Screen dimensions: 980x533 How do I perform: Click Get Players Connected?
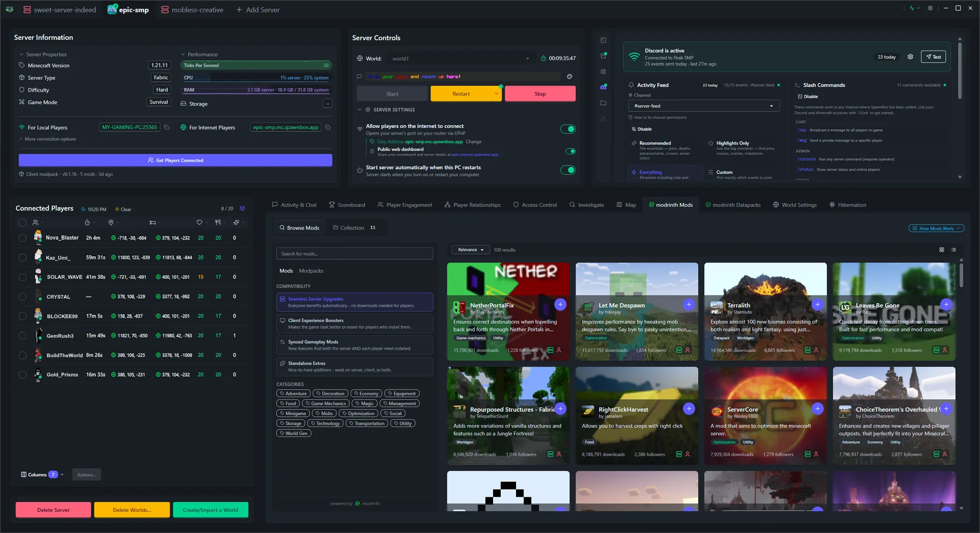coord(175,160)
